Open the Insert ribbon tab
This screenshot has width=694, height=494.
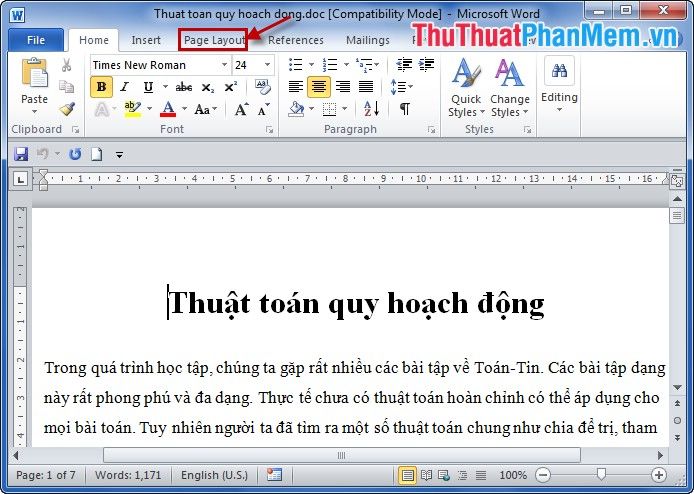point(146,40)
